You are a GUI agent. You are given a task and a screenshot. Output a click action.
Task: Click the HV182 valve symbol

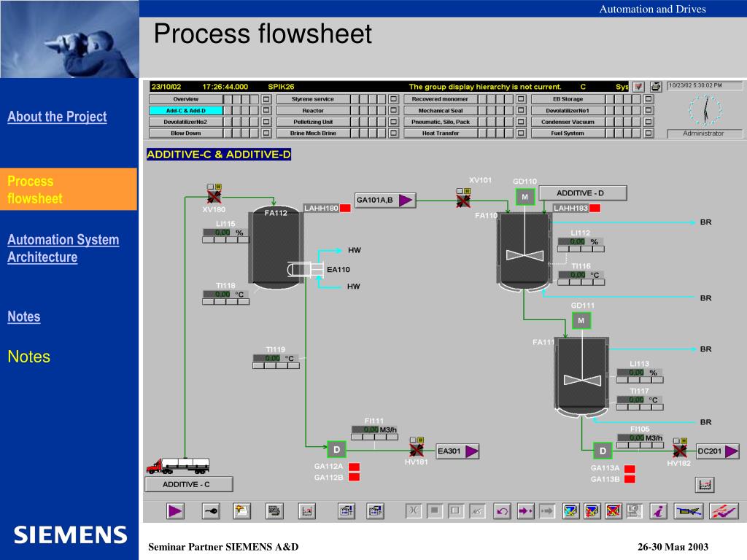click(x=680, y=451)
